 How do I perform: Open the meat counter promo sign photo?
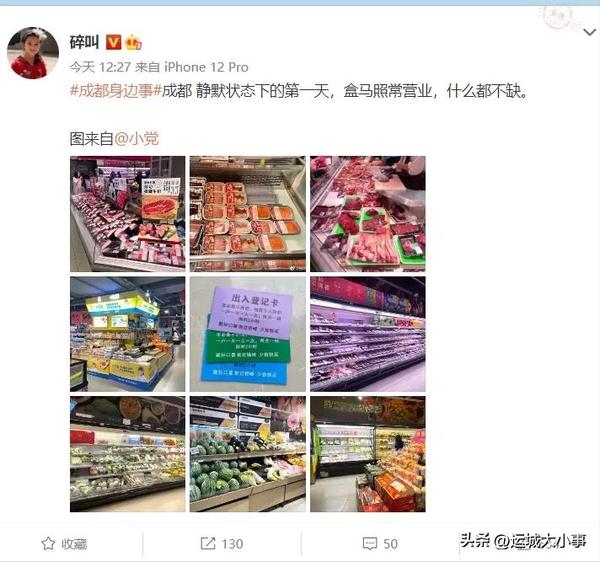pyautogui.click(x=127, y=214)
